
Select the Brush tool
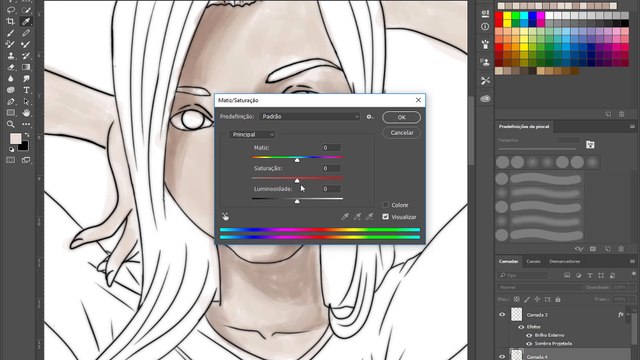pos(11,33)
